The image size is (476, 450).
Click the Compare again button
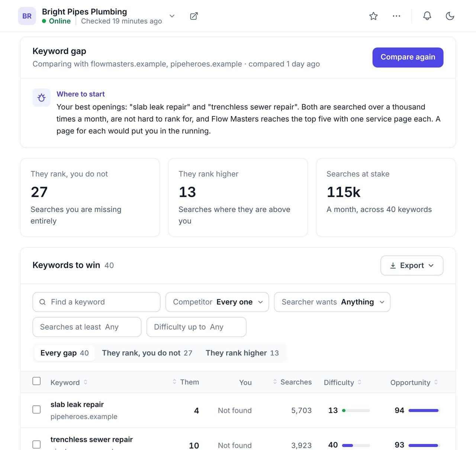(x=408, y=57)
